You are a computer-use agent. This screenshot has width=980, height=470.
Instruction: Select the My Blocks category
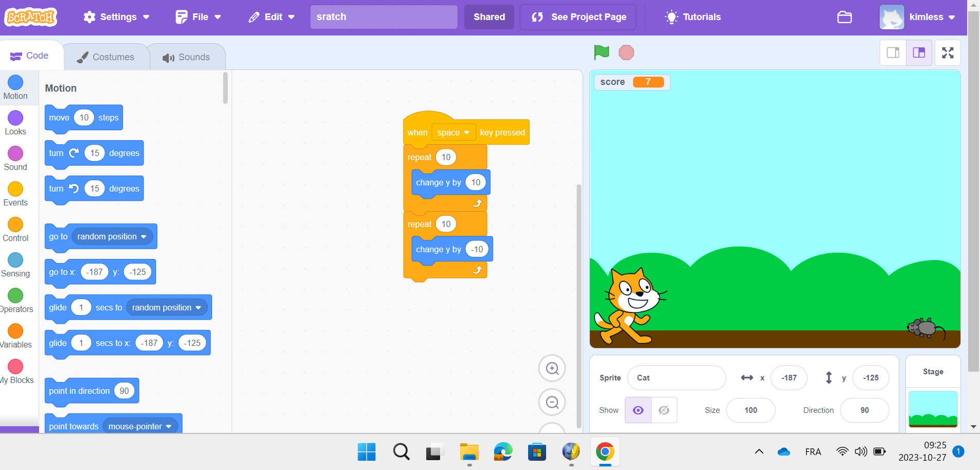pos(15,372)
